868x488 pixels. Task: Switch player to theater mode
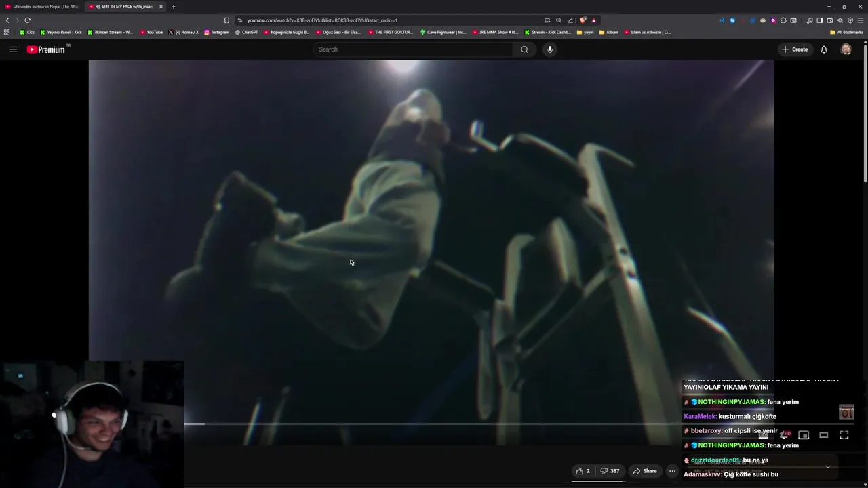(x=823, y=435)
